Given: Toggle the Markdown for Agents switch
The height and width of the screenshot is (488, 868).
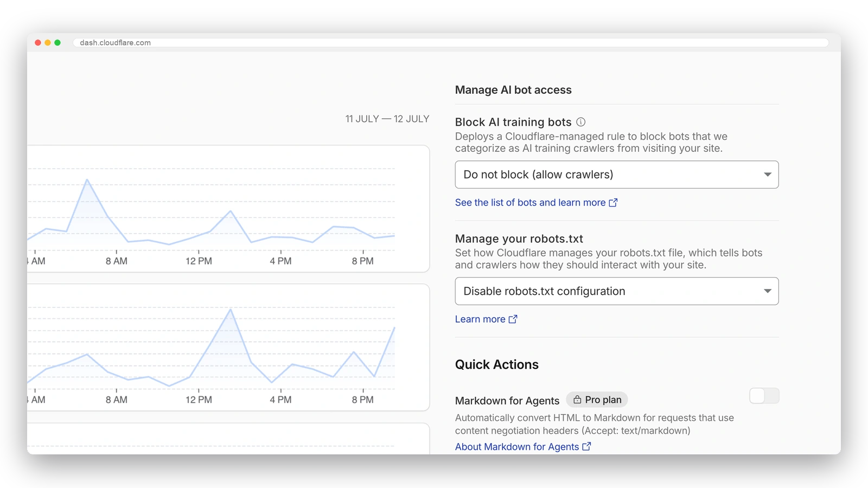Looking at the screenshot, I should pos(764,396).
